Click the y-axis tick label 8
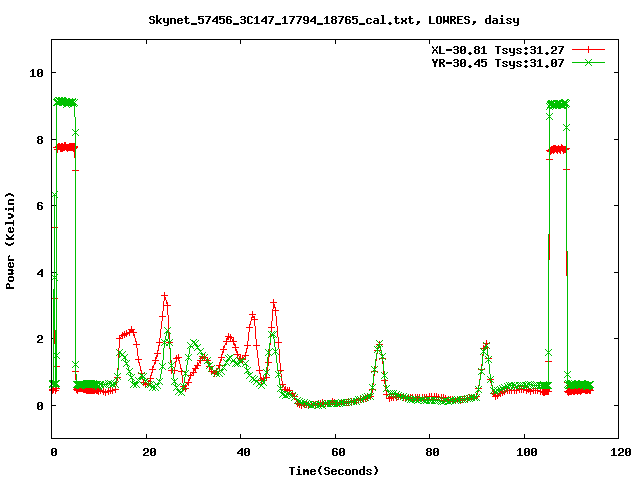Image resolution: width=640 pixels, height=480 pixels. pos(40,140)
